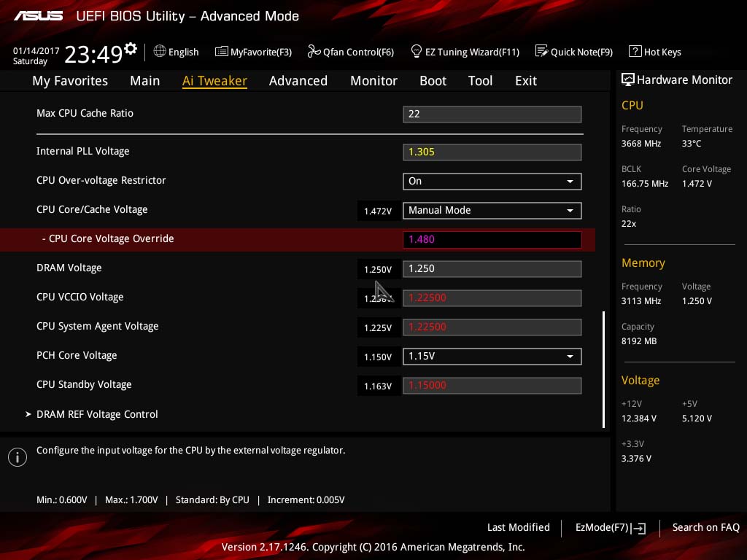Click Ratio 22x value
Screen dimensions: 747x560
[x=629, y=223]
